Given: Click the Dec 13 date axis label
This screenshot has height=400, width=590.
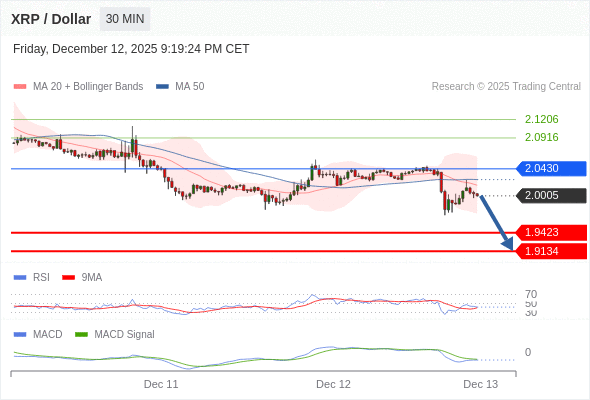Looking at the screenshot, I should 481,384.
